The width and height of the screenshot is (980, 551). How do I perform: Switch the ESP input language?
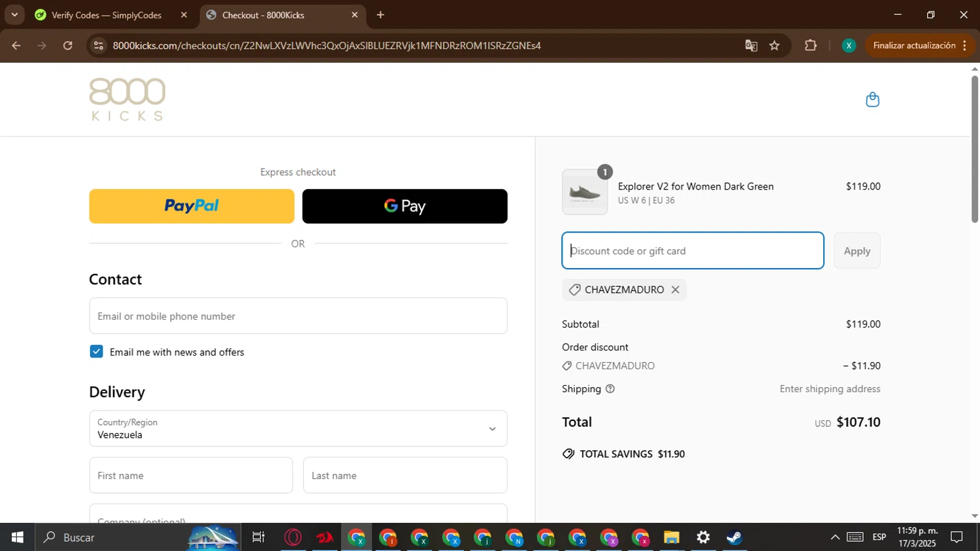[879, 537]
